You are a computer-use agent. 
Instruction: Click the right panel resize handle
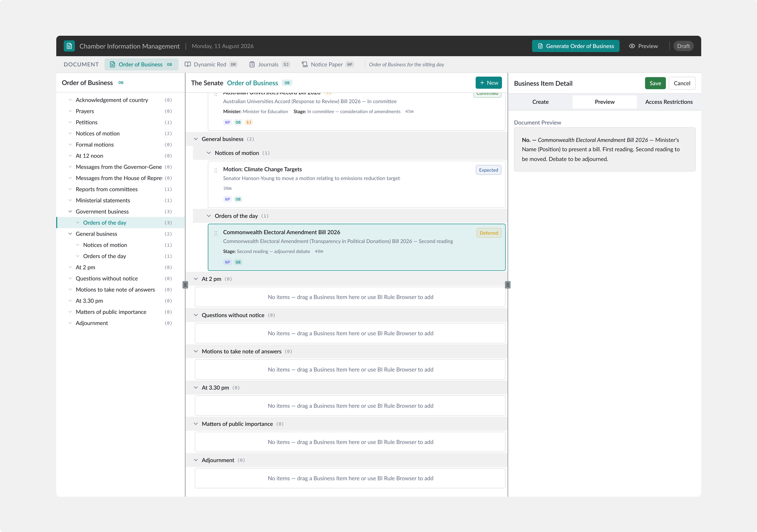[508, 285]
